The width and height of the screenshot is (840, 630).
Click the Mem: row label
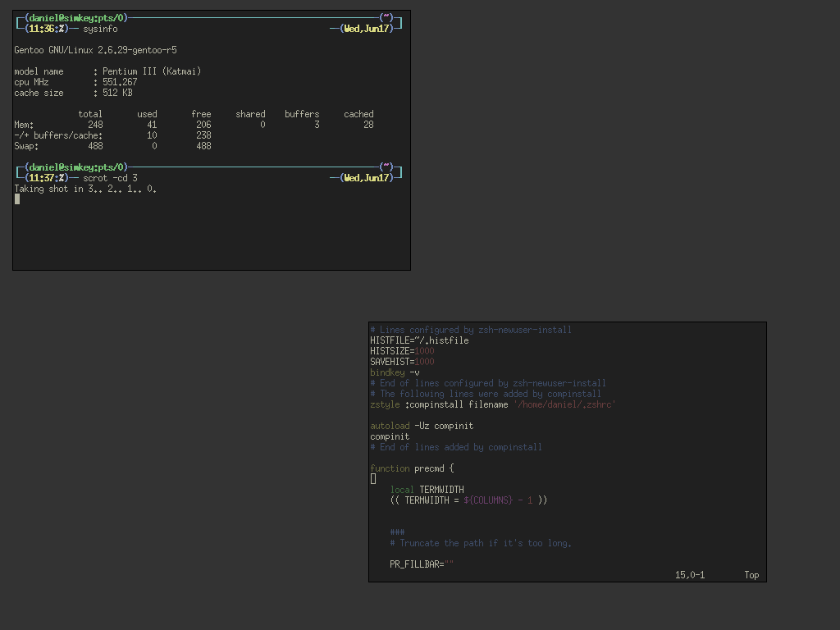coord(24,125)
